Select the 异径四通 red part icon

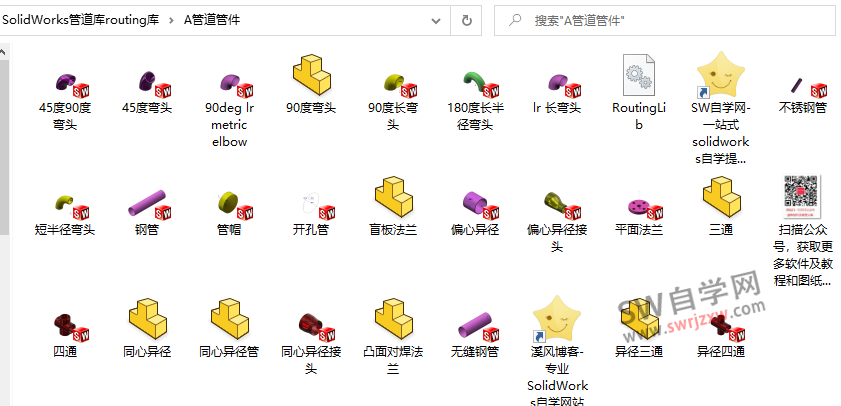point(727,328)
